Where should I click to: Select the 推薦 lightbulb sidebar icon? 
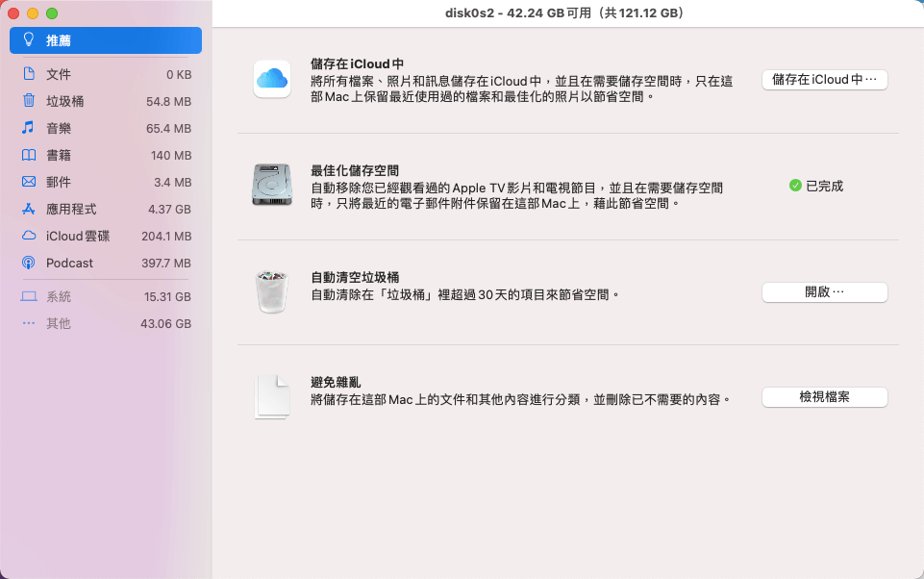pyautogui.click(x=28, y=39)
